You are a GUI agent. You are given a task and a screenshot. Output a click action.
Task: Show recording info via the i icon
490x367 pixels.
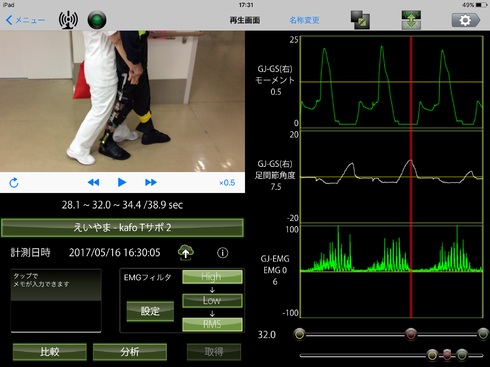(x=223, y=253)
